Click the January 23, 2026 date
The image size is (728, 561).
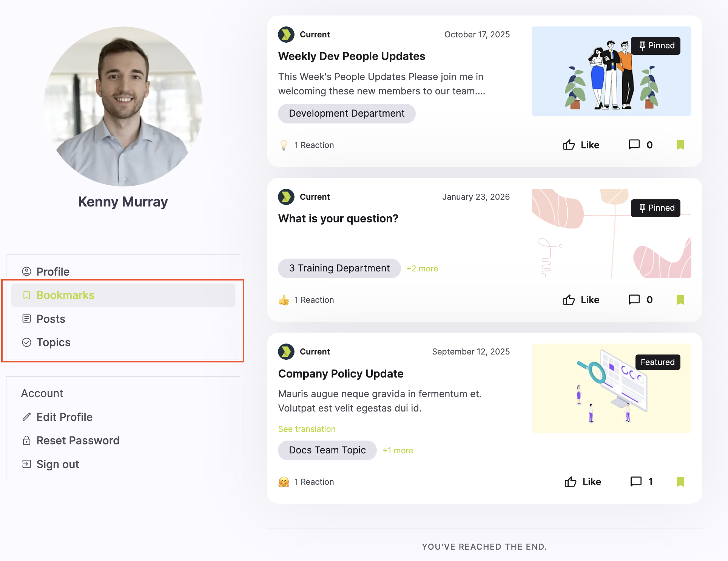[476, 197]
